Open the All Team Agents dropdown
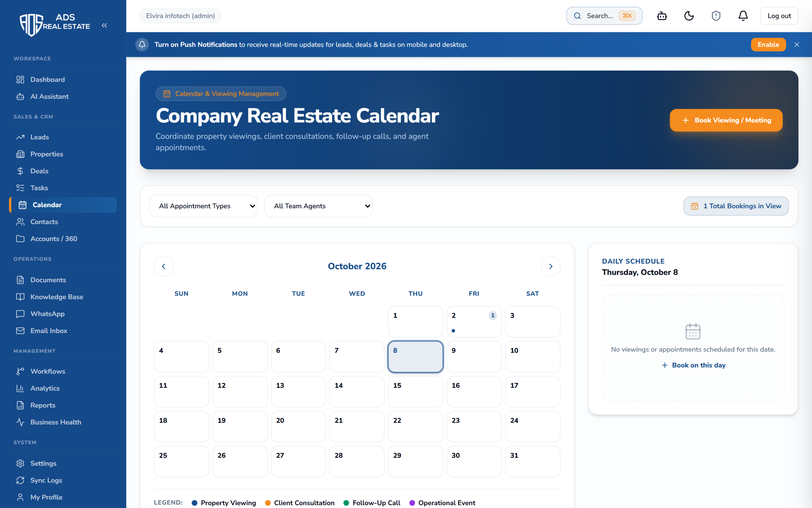 318,206
